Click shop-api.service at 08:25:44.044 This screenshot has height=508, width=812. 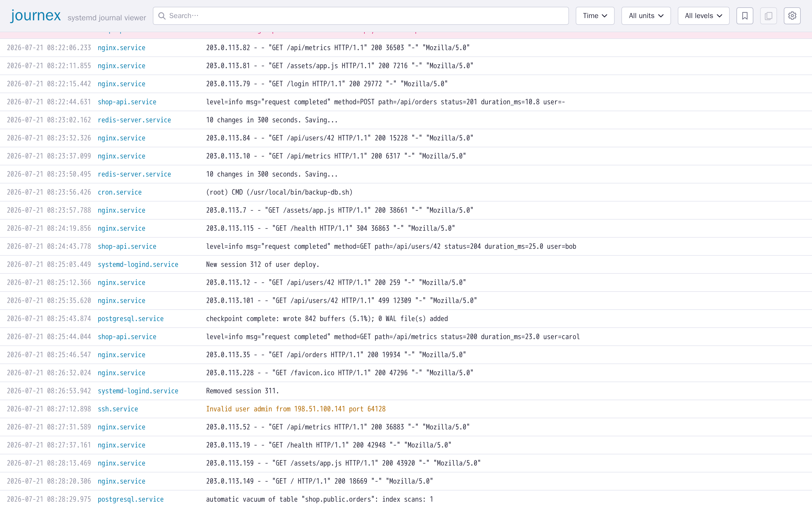click(x=127, y=337)
